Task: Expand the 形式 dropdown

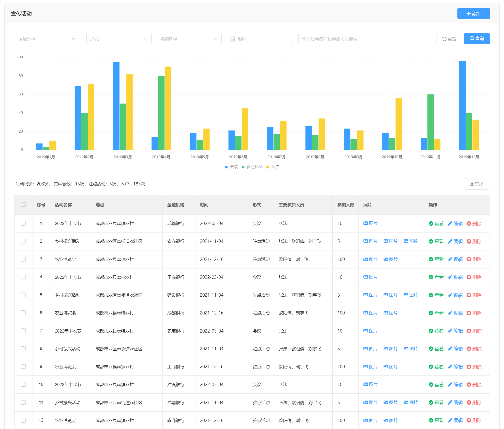Action: coord(119,39)
